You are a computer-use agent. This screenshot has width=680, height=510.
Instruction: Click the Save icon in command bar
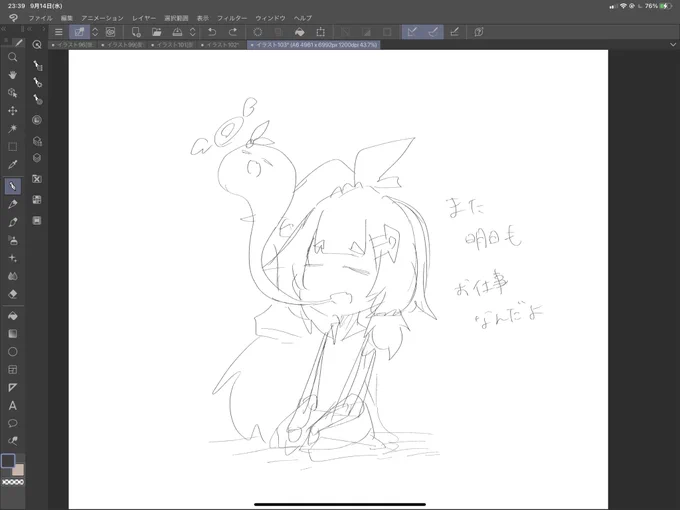(x=177, y=32)
